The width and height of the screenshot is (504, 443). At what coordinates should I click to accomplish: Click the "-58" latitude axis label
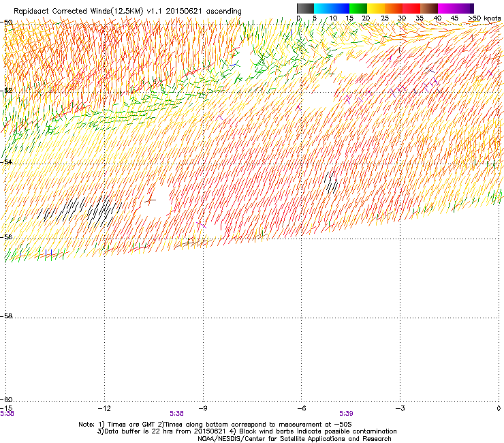click(6, 316)
